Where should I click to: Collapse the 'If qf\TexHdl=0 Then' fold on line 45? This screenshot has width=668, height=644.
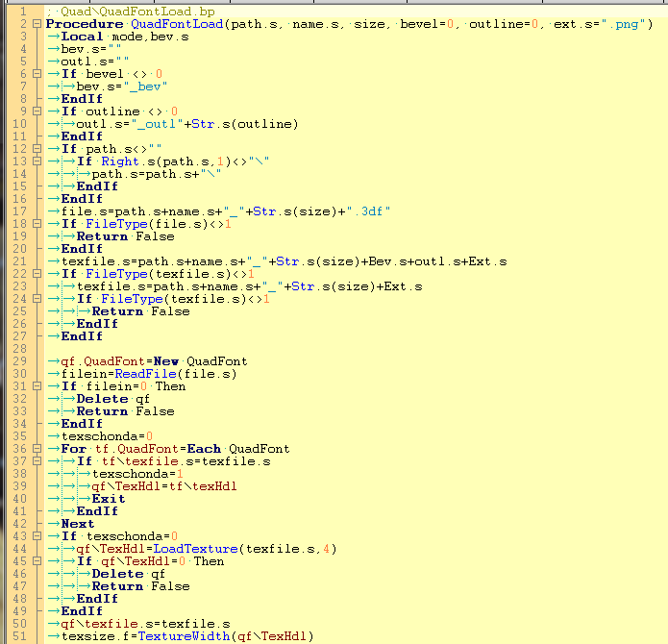(x=37, y=561)
